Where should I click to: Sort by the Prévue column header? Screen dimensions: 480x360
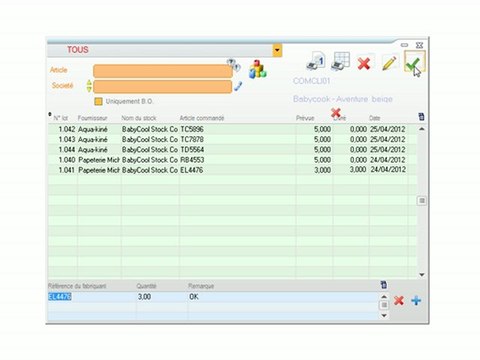(305, 118)
